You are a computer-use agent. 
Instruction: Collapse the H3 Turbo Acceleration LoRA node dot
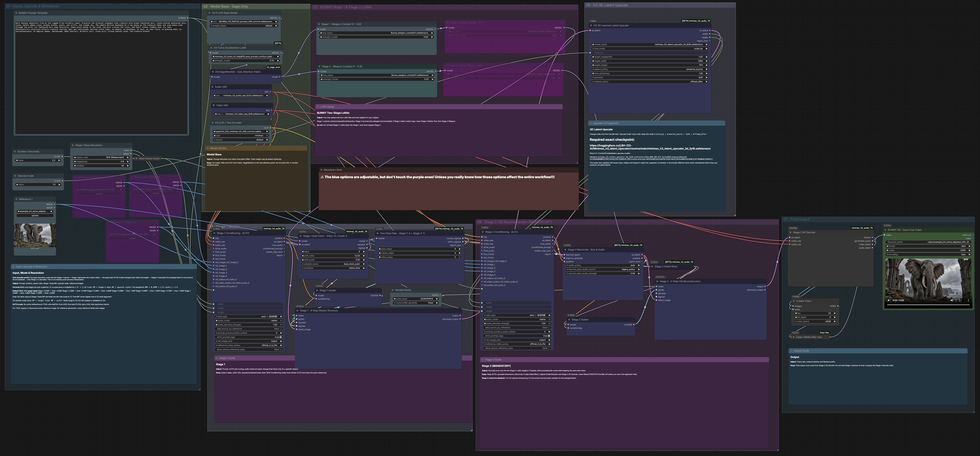(x=211, y=48)
